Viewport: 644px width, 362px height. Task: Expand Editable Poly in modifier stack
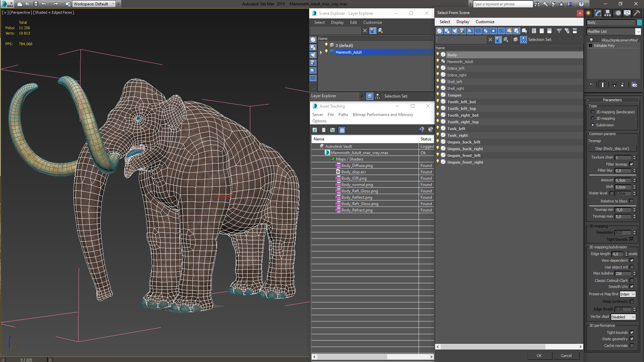pyautogui.click(x=590, y=46)
